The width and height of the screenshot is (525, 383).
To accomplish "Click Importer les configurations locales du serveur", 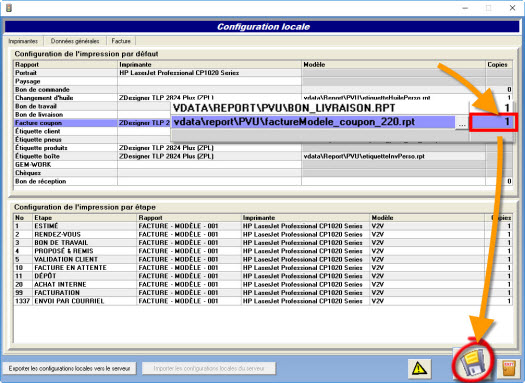I will pyautogui.click(x=209, y=369).
